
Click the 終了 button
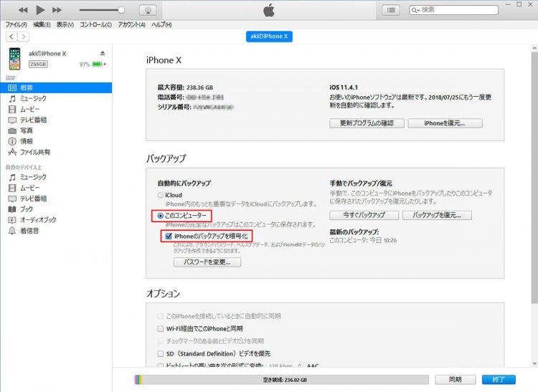pos(499,380)
